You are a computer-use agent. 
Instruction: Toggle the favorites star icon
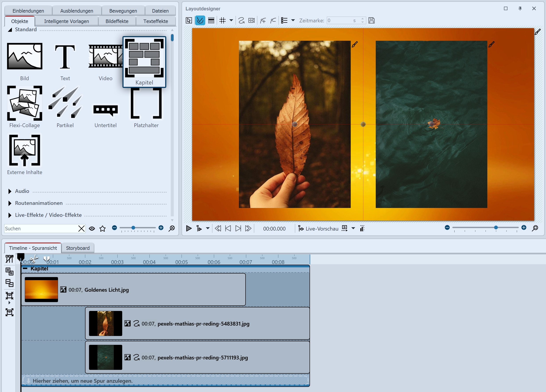coord(103,228)
